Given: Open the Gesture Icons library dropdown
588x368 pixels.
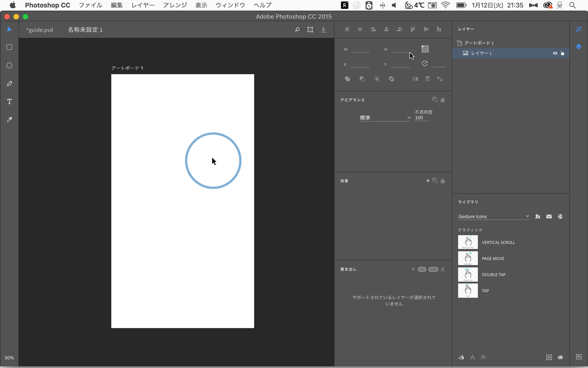Looking at the screenshot, I should tap(493, 217).
